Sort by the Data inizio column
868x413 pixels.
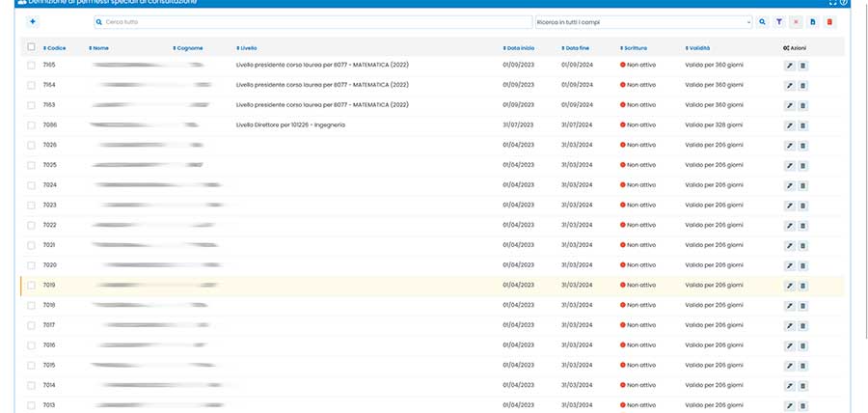coord(519,47)
